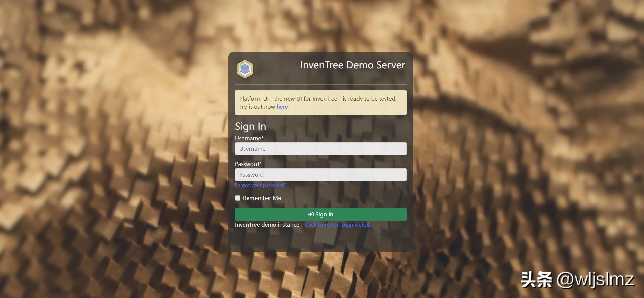Viewport: 644px width, 298px height.
Task: Tick the Remember Me checkbox
Action: click(238, 198)
